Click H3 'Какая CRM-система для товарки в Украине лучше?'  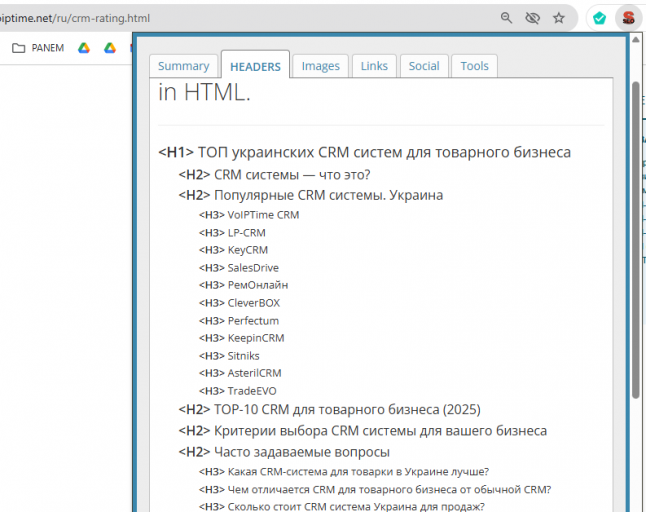(344, 472)
